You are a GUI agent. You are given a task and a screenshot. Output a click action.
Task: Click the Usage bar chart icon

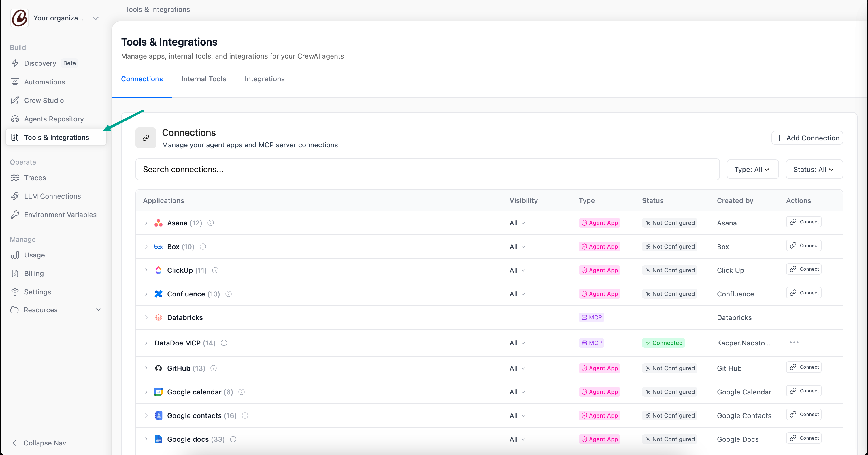tap(15, 255)
